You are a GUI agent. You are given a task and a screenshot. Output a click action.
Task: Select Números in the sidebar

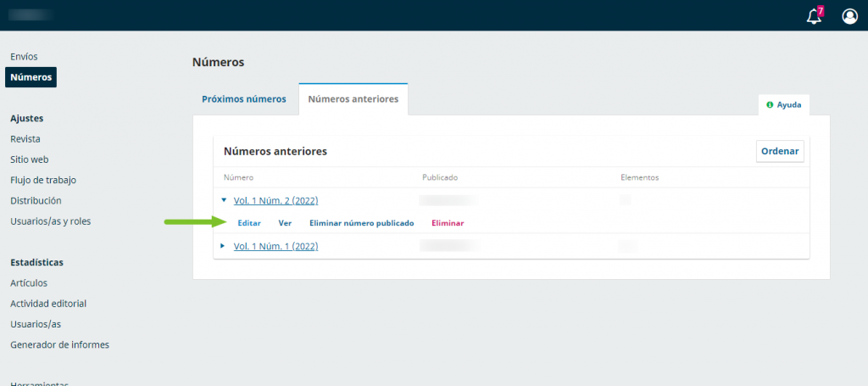[x=31, y=77]
